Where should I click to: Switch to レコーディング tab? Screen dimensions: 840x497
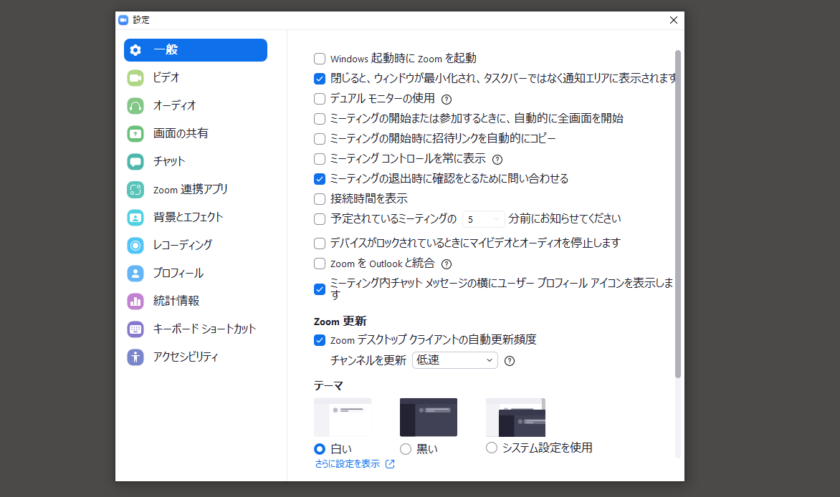196,245
